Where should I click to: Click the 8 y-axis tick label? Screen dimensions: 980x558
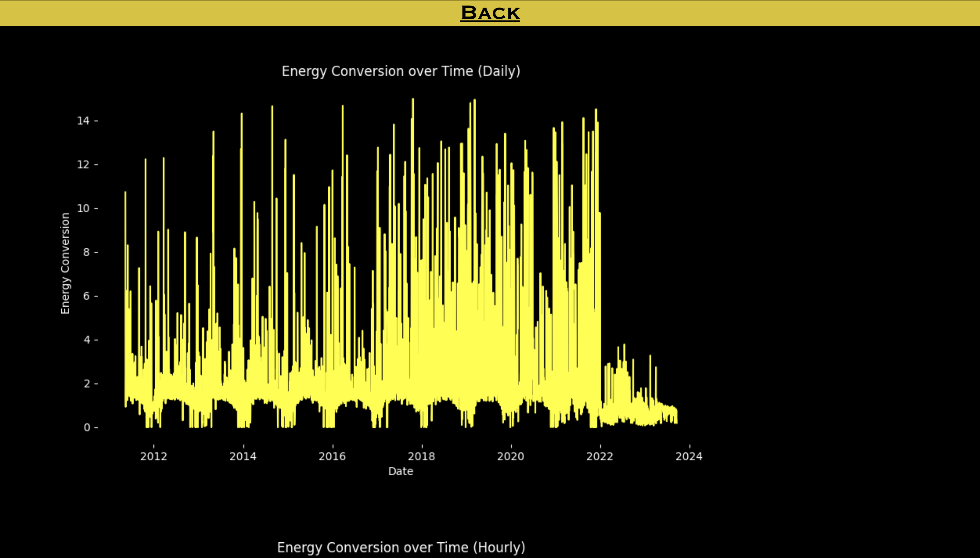point(87,252)
